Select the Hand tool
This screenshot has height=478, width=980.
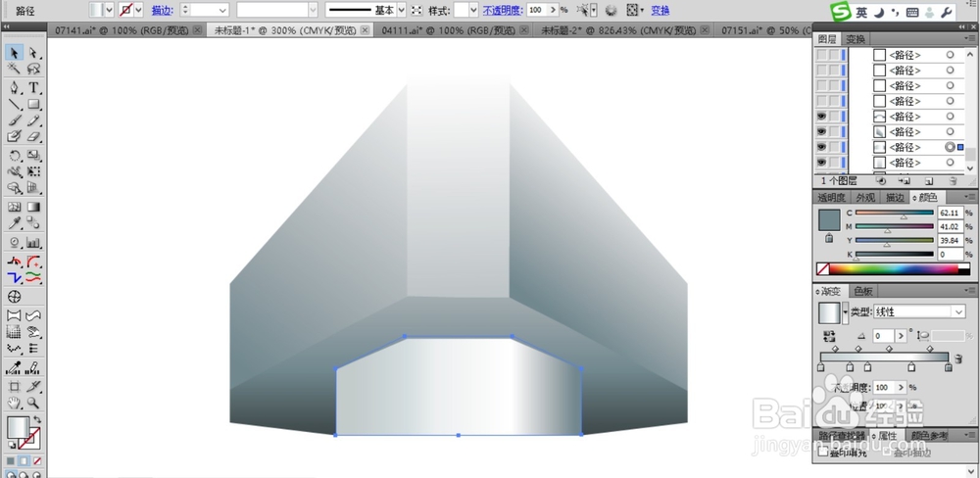14,404
